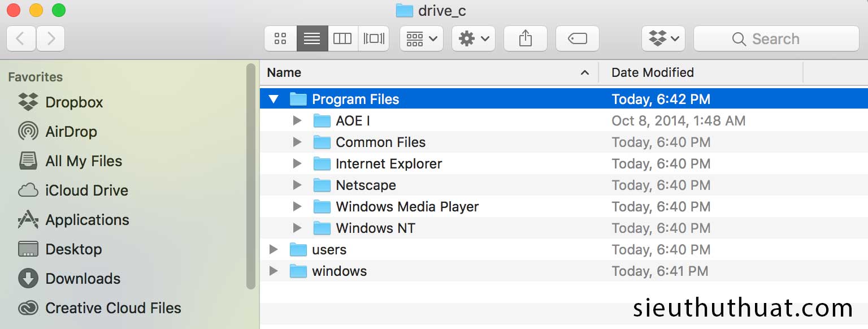Image resolution: width=868 pixels, height=329 pixels.
Task: Select the users folder icon
Action: [x=298, y=250]
